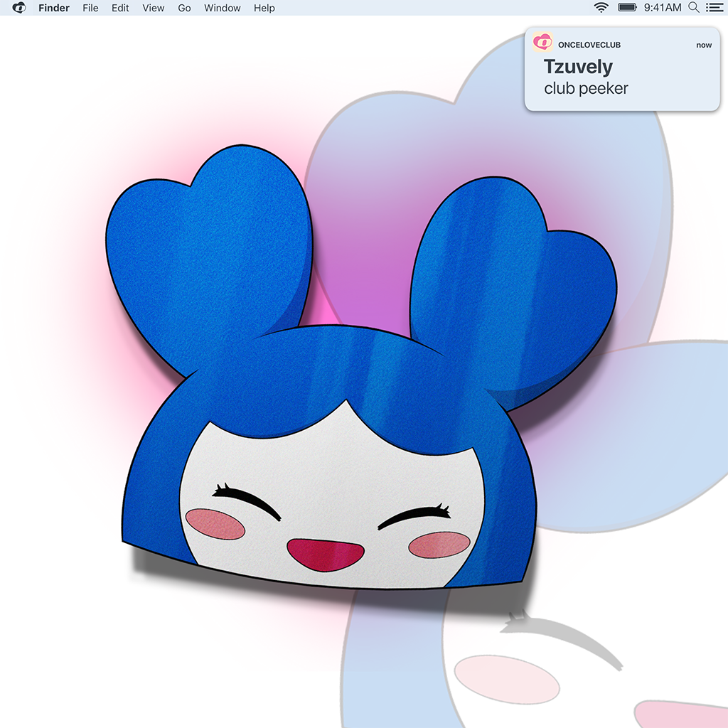This screenshot has height=728, width=728.
Task: Click the "club peeker" notification text
Action: point(586,89)
